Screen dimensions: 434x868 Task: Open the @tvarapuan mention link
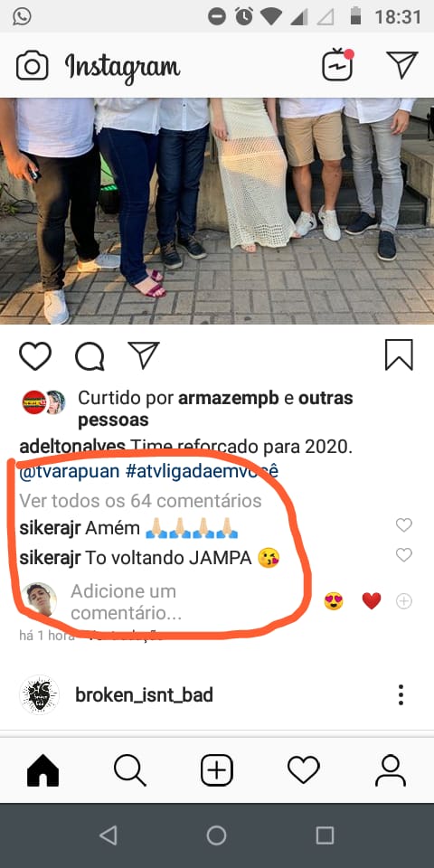click(x=69, y=472)
